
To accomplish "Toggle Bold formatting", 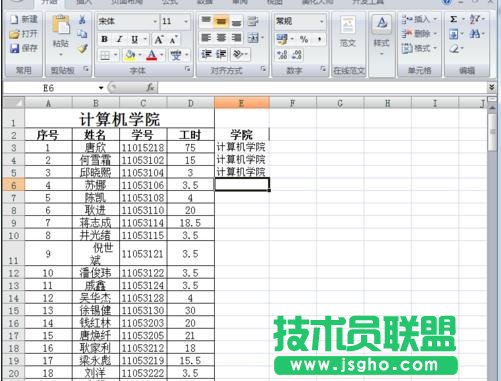I will 104,39.
